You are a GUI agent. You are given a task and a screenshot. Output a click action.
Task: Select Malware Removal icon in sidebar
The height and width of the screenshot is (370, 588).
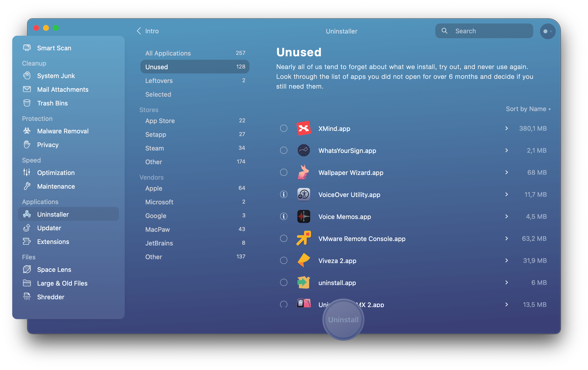pos(26,131)
